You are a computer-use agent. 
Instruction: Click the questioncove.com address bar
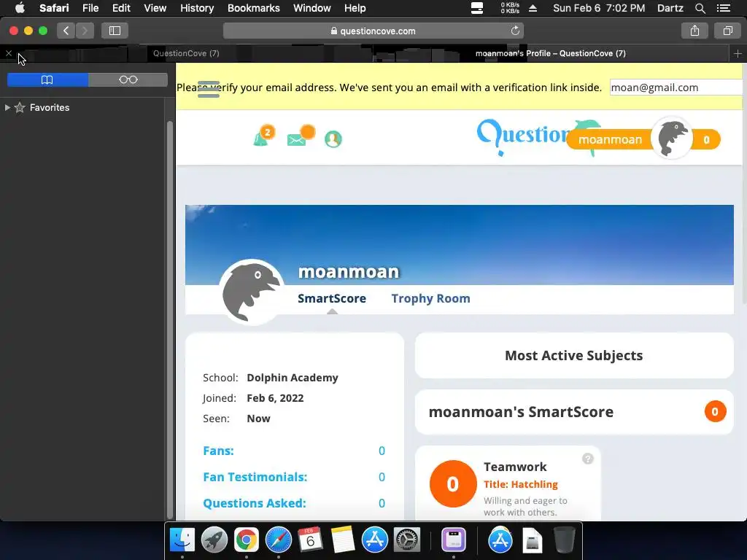pyautogui.click(x=373, y=31)
